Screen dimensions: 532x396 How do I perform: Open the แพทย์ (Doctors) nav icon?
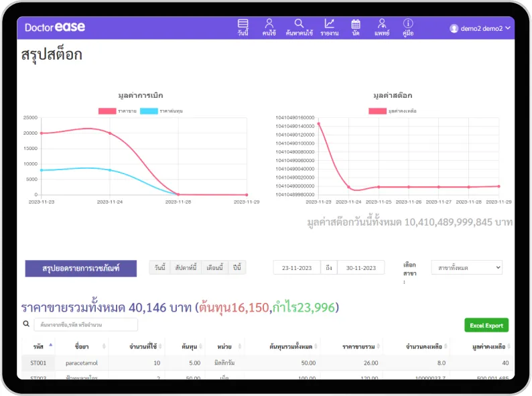click(x=381, y=27)
